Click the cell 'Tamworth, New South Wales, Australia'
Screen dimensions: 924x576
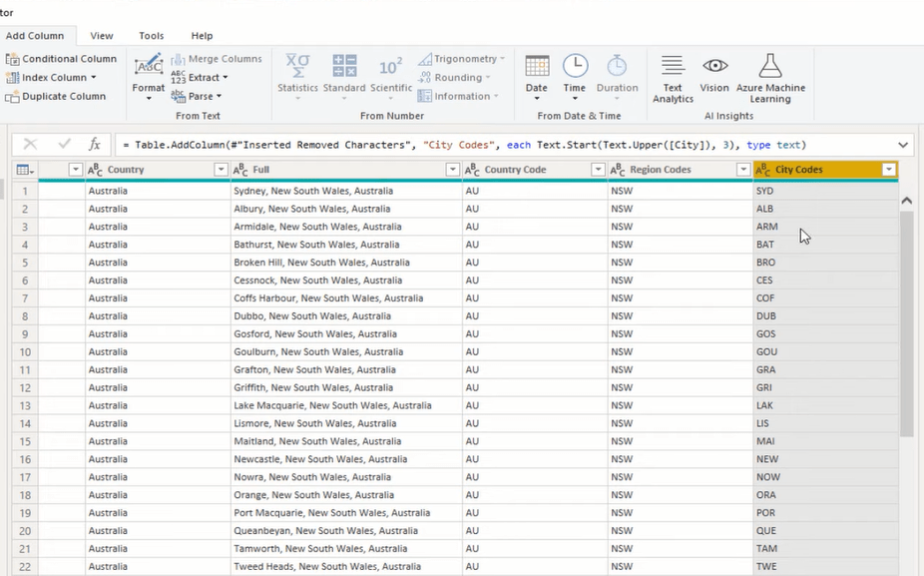(346, 549)
